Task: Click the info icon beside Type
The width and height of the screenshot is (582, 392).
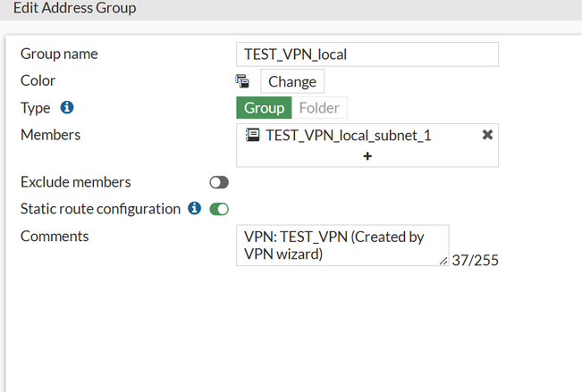Action: [66, 108]
